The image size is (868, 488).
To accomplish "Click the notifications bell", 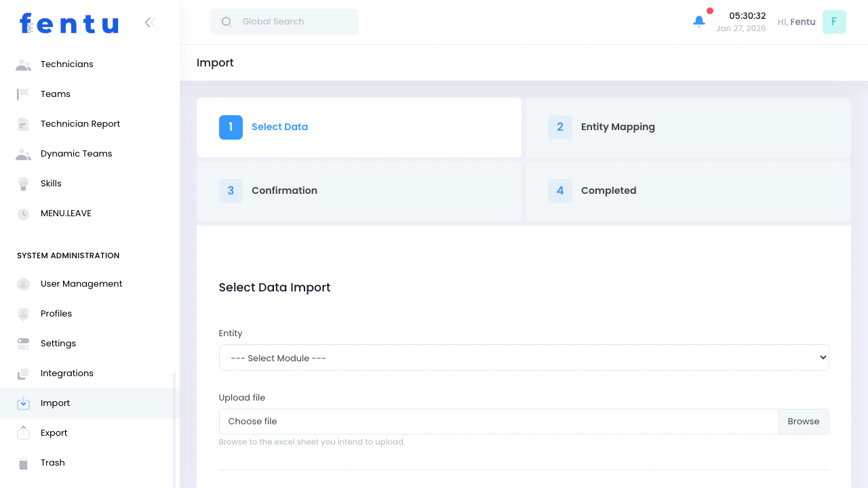I will (698, 21).
